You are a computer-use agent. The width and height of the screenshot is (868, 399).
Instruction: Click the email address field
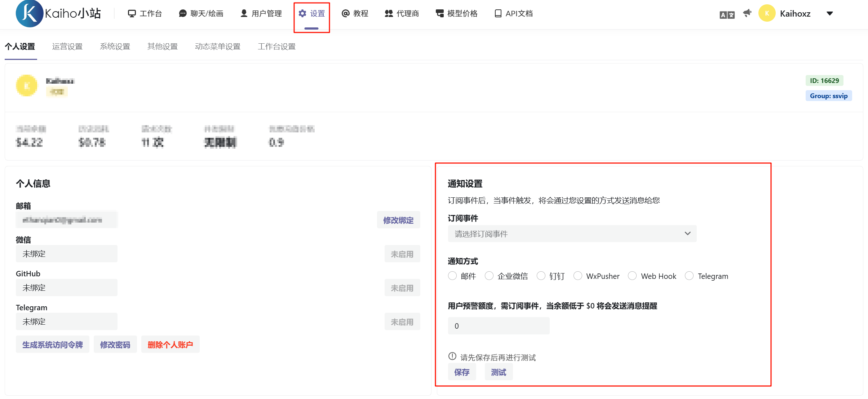point(67,220)
